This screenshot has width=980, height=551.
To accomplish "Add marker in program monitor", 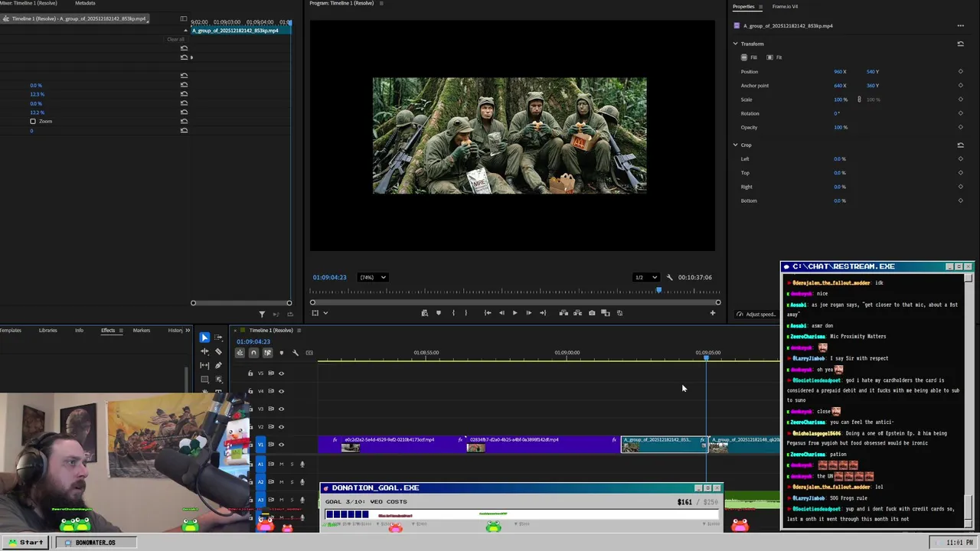I will tap(438, 313).
